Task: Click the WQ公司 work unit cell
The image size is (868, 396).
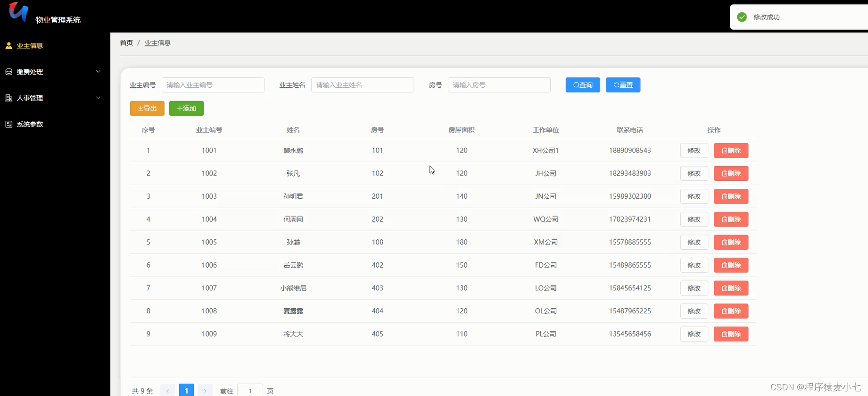Action: 546,219
